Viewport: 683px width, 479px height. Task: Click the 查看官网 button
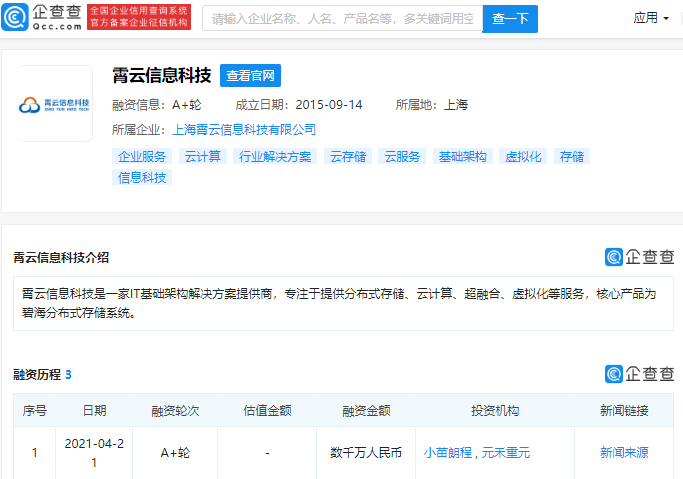click(x=250, y=75)
